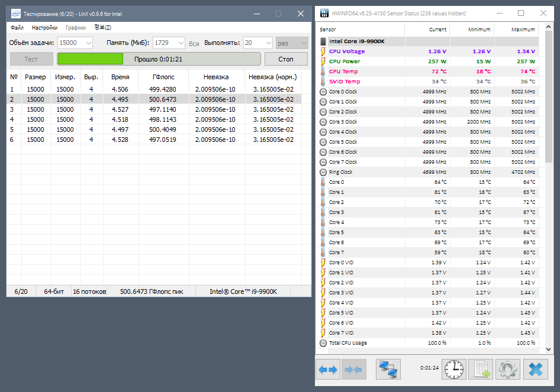
Task: Open the Настройки menu in LinX
Action: pyautogui.click(x=44, y=27)
